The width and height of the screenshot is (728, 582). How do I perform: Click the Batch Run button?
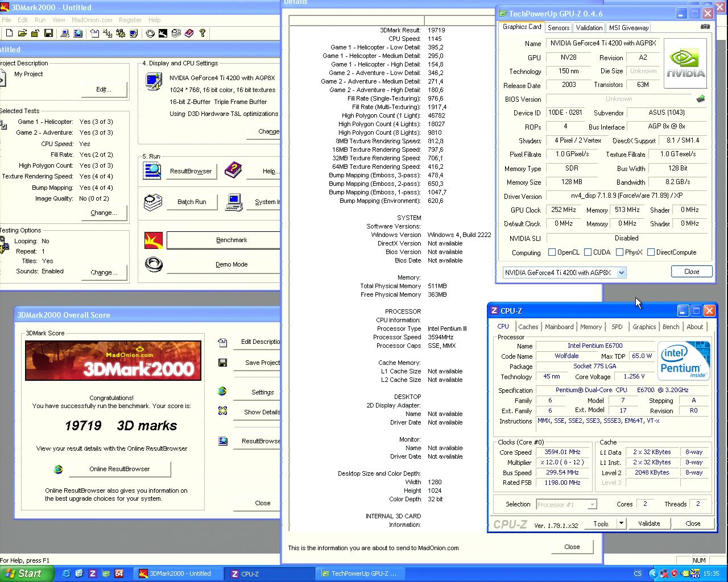point(192,202)
